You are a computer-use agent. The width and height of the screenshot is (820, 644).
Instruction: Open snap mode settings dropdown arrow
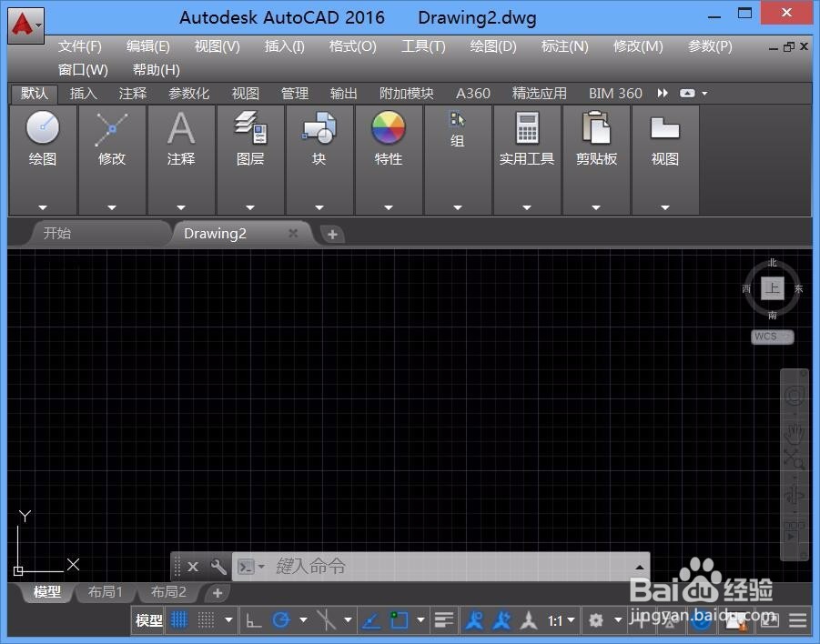click(228, 620)
